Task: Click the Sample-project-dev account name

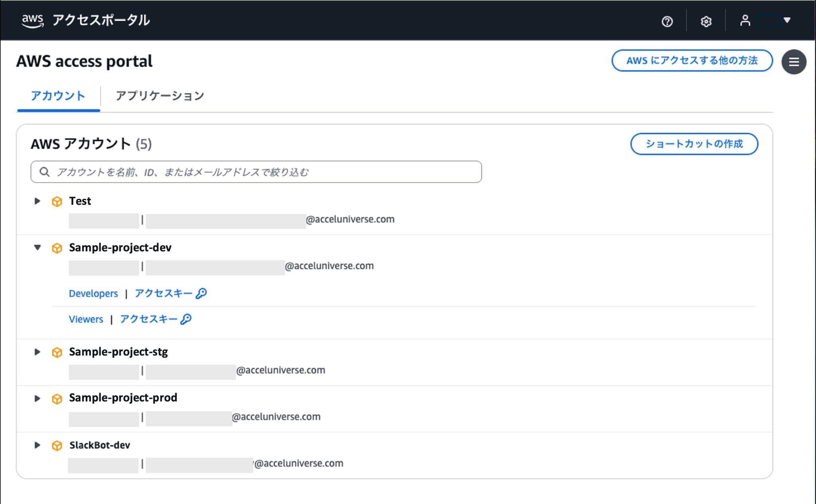Action: click(x=120, y=247)
